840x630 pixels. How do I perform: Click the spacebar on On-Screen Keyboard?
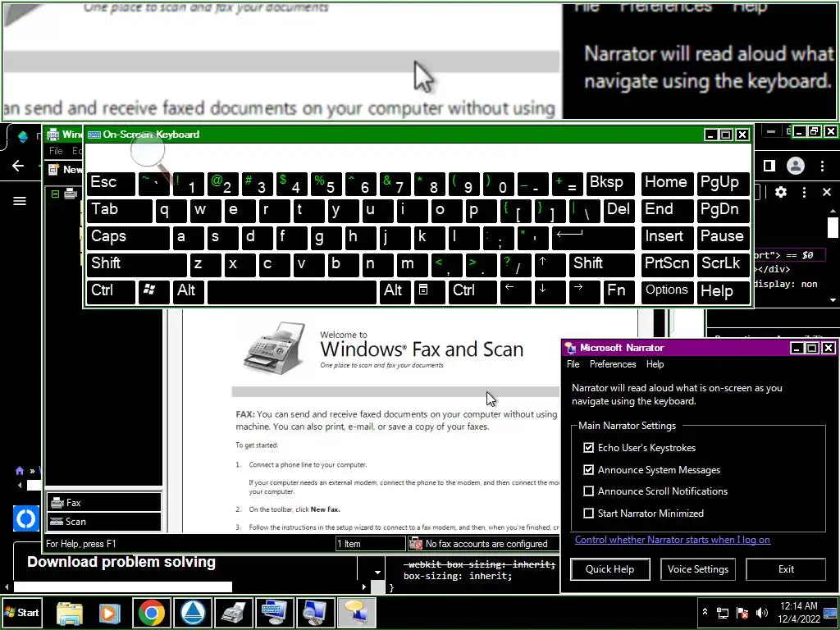coord(292,291)
